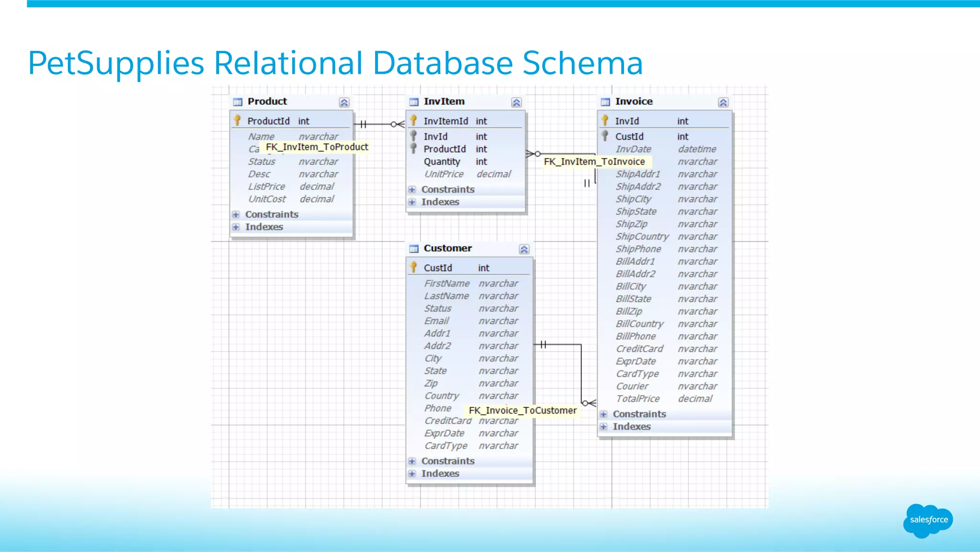Expand Constraints in the InvItem table
The height and width of the screenshot is (552, 980).
(412, 190)
